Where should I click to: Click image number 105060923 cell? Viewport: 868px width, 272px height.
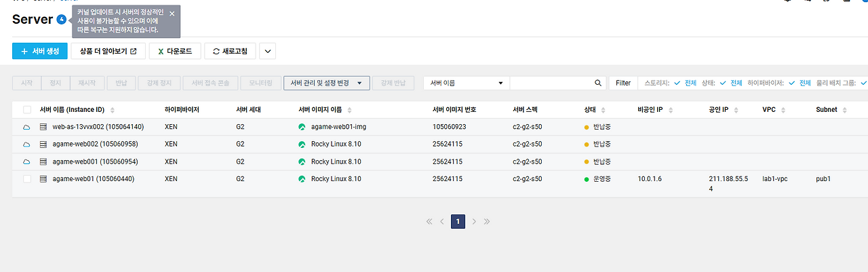[449, 127]
